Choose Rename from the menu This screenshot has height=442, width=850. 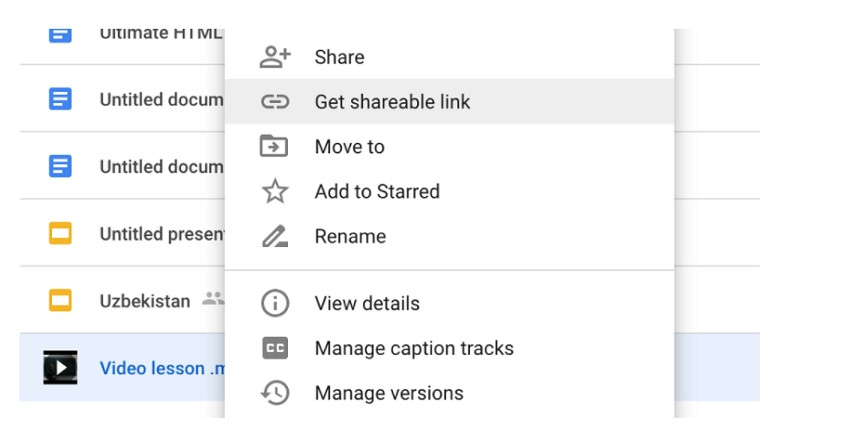click(x=449, y=236)
